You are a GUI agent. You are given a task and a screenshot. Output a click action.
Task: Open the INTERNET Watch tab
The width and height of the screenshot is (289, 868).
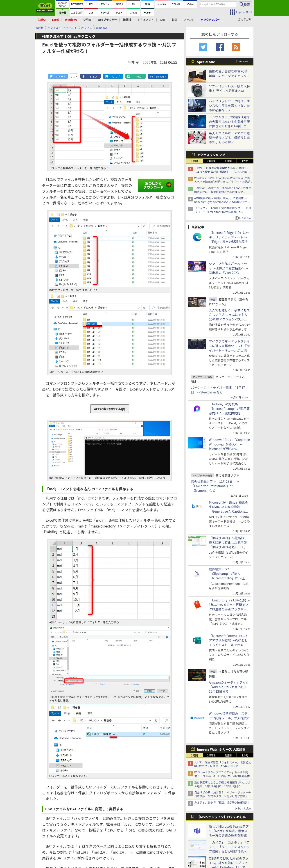[77, 4]
